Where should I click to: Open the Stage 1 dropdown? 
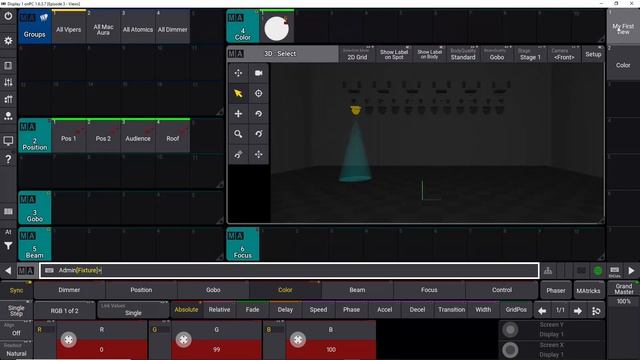(530, 54)
